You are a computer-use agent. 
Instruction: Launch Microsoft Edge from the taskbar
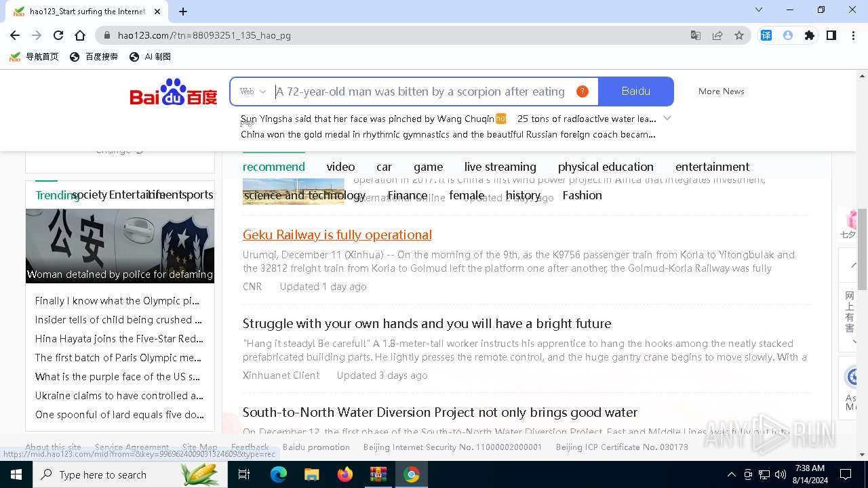(x=279, y=474)
